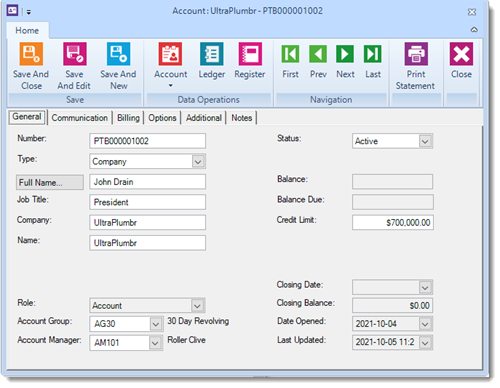Click the Print Statement icon
Viewport: 500px width, 388px height.
pyautogui.click(x=416, y=54)
